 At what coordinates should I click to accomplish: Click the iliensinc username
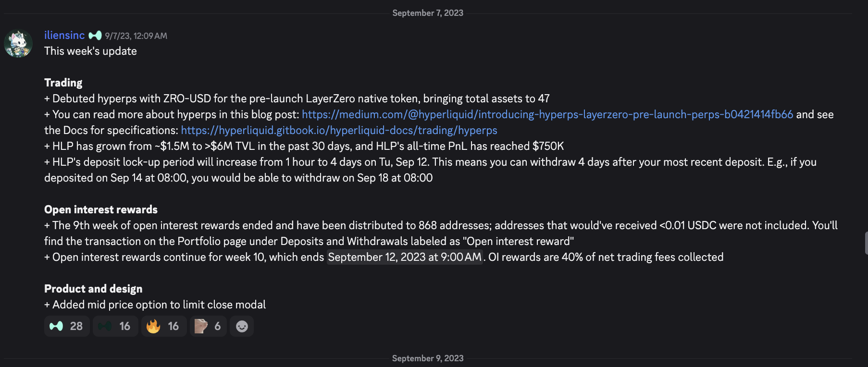tap(64, 36)
